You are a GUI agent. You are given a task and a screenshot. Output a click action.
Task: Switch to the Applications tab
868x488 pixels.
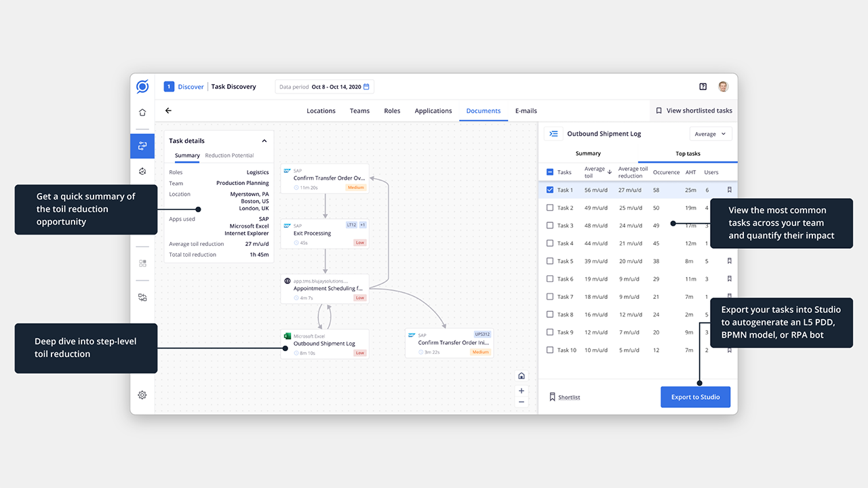click(x=433, y=111)
